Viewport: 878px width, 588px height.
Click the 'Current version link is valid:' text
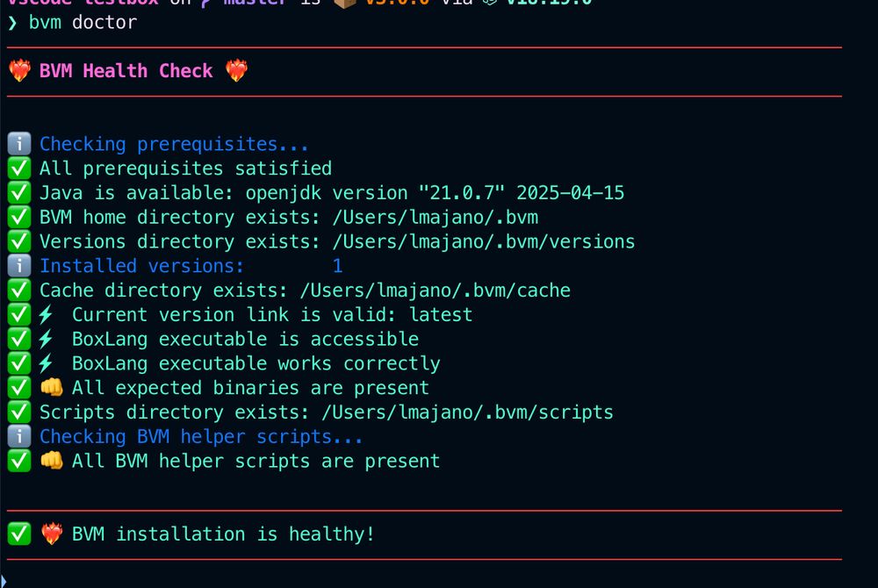pyautogui.click(x=234, y=314)
